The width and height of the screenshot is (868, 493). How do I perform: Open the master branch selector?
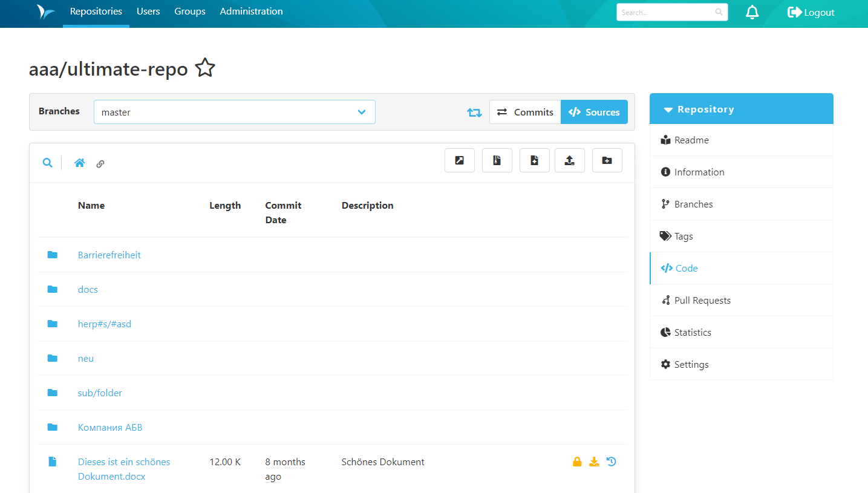click(235, 112)
